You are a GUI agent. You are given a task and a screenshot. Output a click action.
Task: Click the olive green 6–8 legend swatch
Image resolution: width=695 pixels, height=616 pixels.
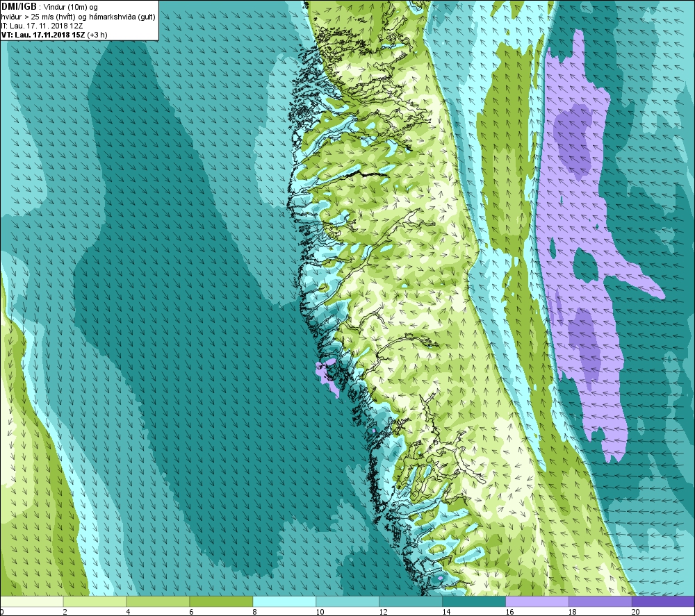click(x=221, y=601)
